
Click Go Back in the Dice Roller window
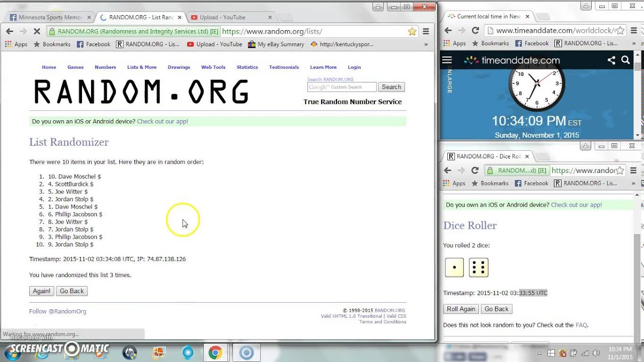point(497,309)
